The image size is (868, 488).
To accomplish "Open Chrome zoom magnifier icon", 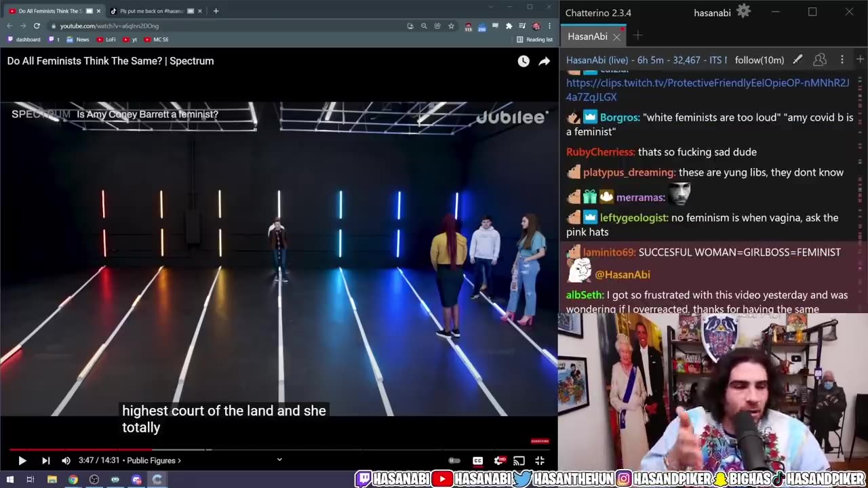I will click(424, 26).
